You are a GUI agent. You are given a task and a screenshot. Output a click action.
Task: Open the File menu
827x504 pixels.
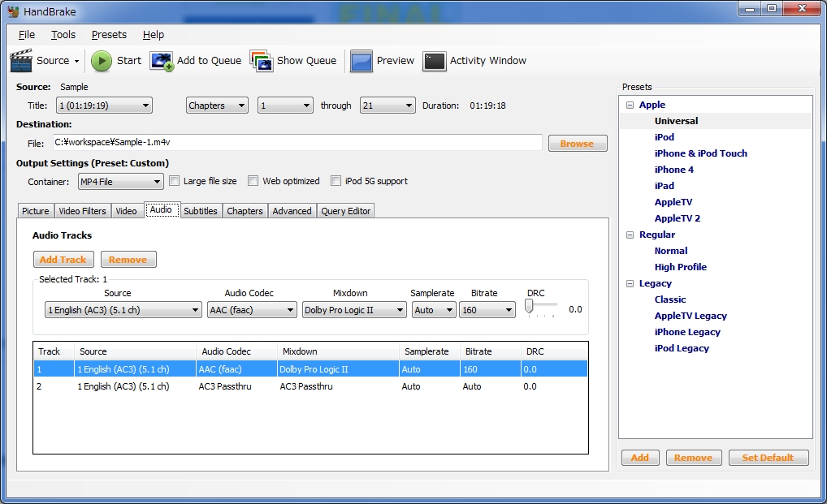click(26, 35)
